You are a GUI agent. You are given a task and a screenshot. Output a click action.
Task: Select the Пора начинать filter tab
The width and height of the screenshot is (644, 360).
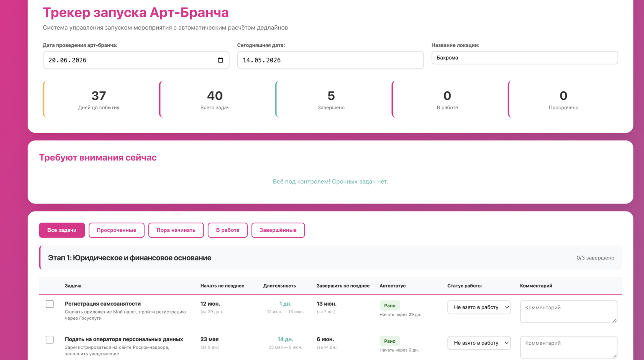(x=176, y=230)
